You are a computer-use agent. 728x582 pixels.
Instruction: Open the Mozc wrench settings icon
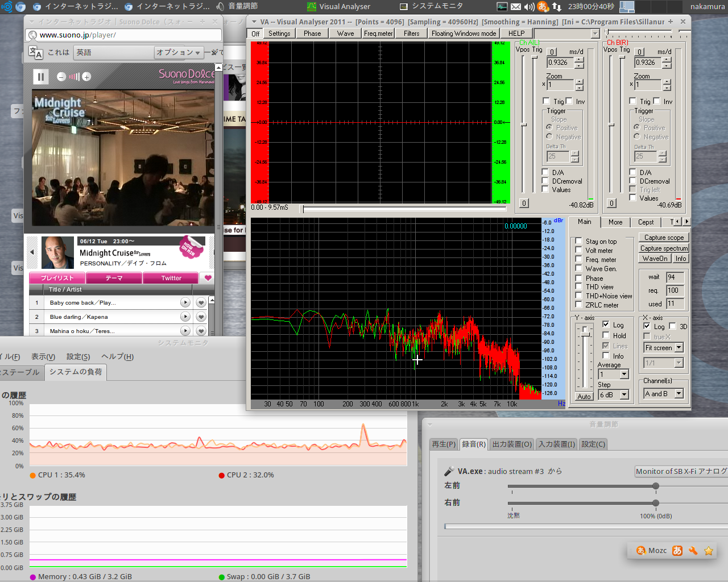[693, 550]
